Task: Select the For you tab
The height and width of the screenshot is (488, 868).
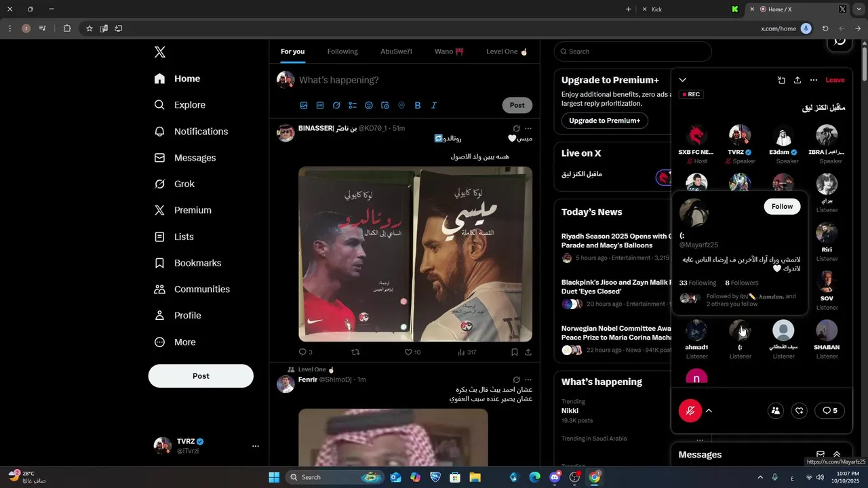Action: [x=293, y=52]
